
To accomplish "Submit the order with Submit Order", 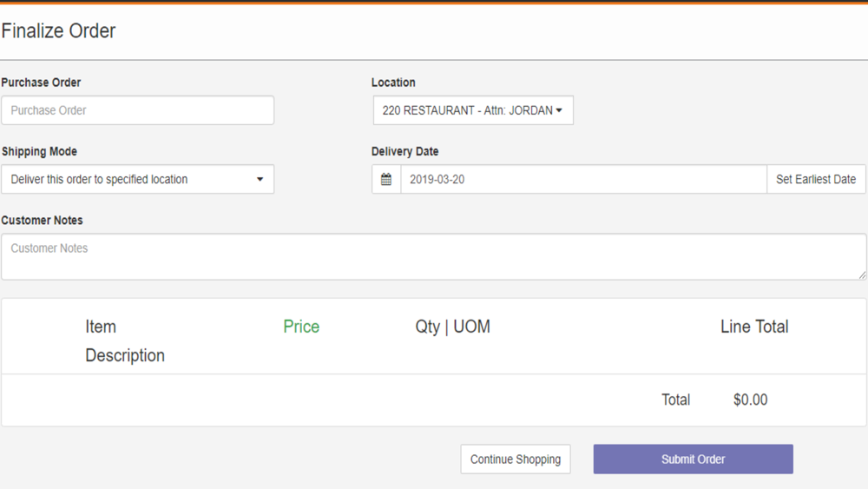I will coord(693,459).
